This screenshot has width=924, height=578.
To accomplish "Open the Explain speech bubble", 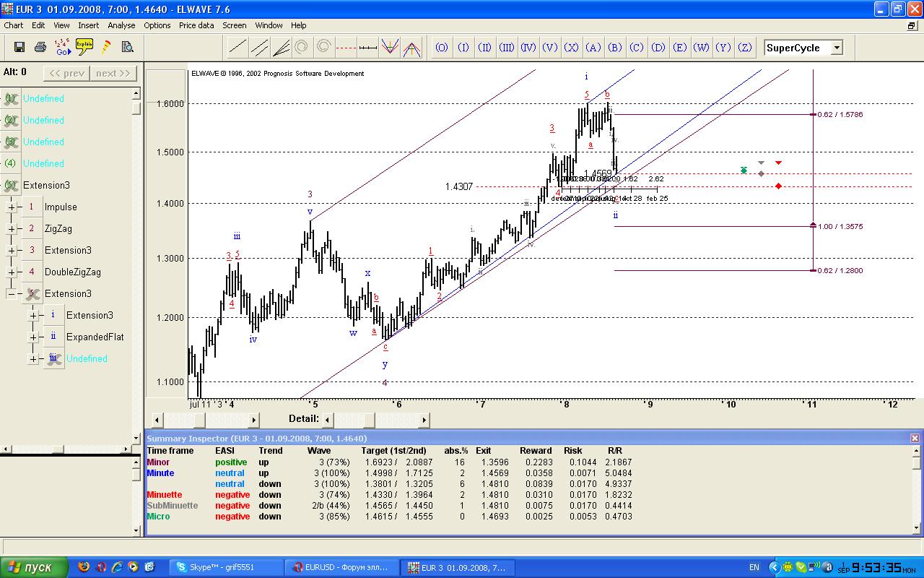I will click(x=84, y=48).
